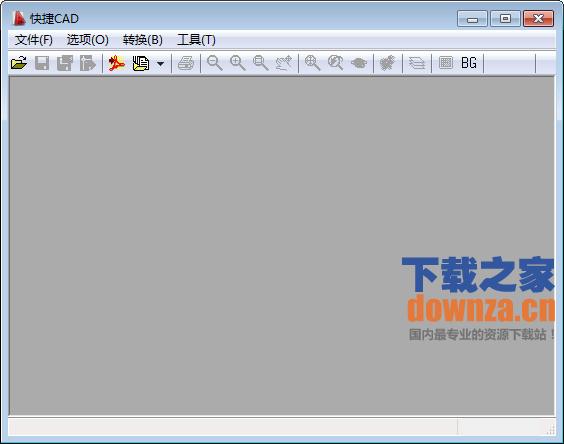Click the Print icon
564x444 pixels.
[186, 63]
